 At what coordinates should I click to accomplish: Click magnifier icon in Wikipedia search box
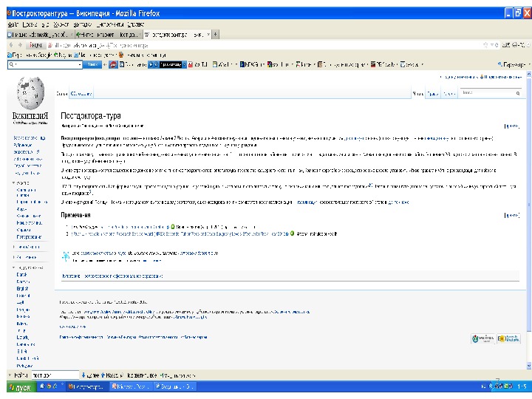[518, 93]
